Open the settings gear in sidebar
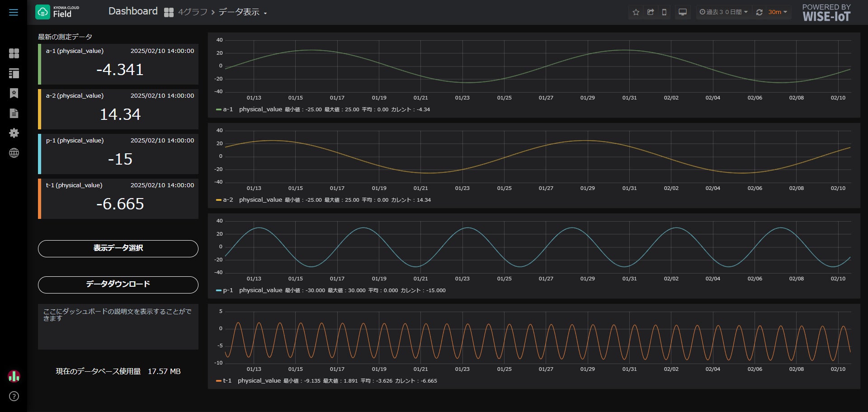Viewport: 868px width, 412px height. point(14,133)
